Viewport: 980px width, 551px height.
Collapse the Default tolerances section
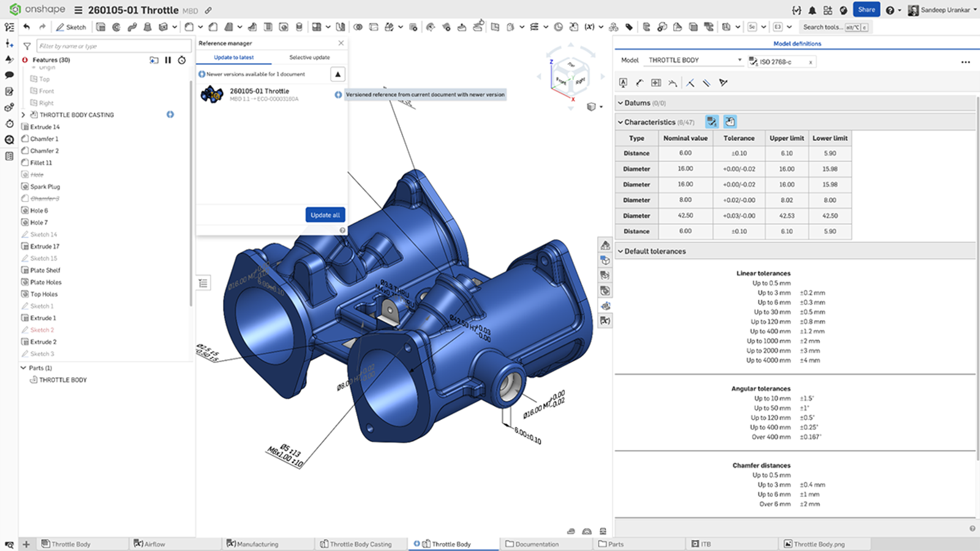[621, 251]
